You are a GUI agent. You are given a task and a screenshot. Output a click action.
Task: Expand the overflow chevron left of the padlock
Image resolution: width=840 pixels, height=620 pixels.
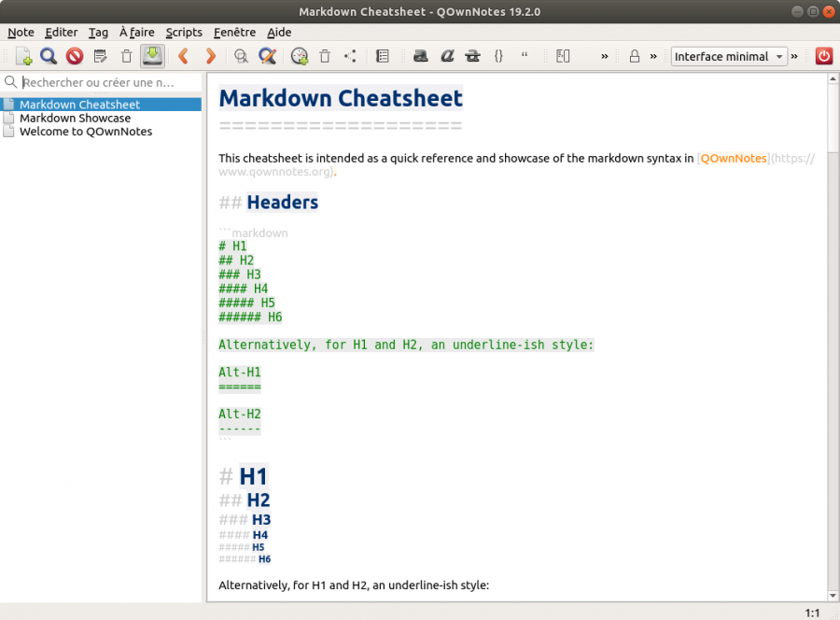pos(604,56)
